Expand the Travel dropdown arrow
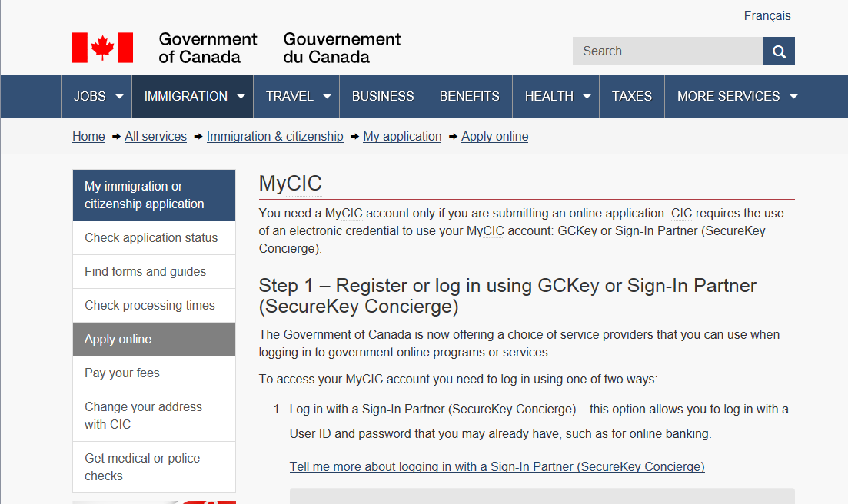The height and width of the screenshot is (504, 848). point(328,97)
